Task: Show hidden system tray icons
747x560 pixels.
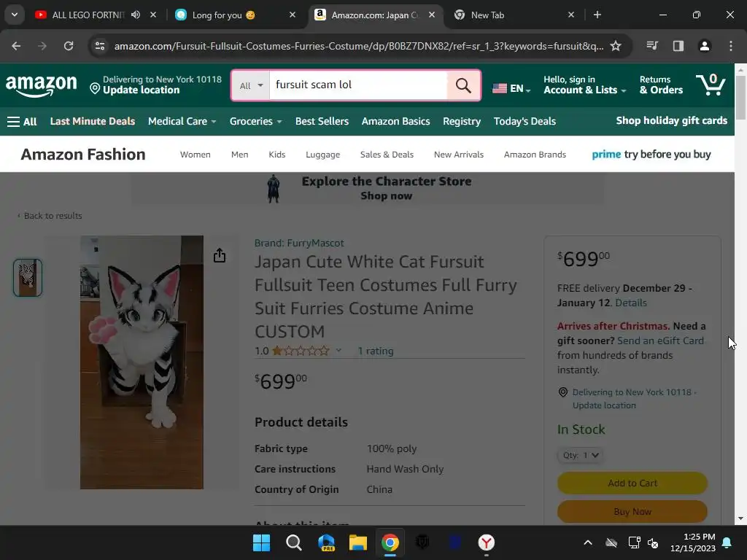Action: tap(588, 542)
